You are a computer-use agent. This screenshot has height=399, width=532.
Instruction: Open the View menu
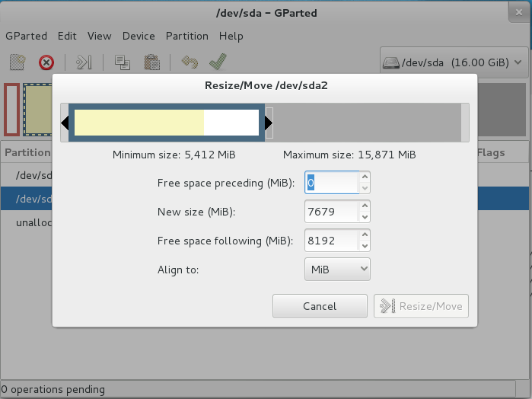(x=100, y=36)
